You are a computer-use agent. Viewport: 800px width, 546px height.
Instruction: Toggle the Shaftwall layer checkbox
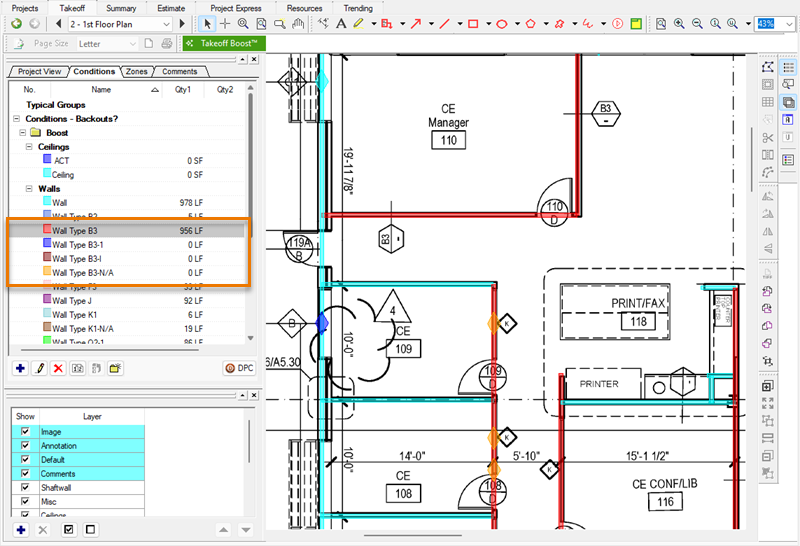click(x=25, y=487)
